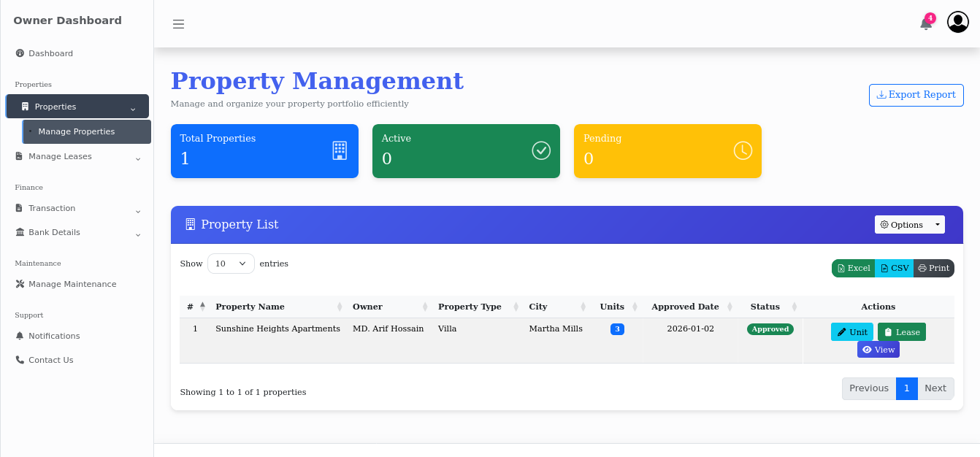
Task: Click the Export Report button
Action: pos(916,95)
